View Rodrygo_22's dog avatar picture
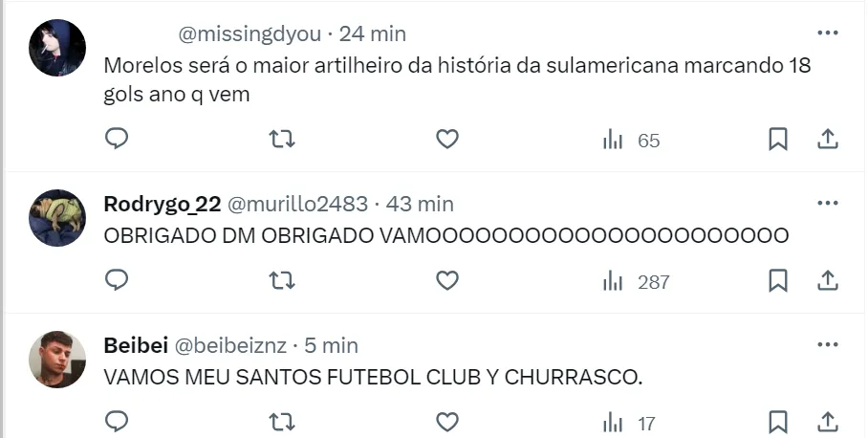The height and width of the screenshot is (438, 868). 57,218
